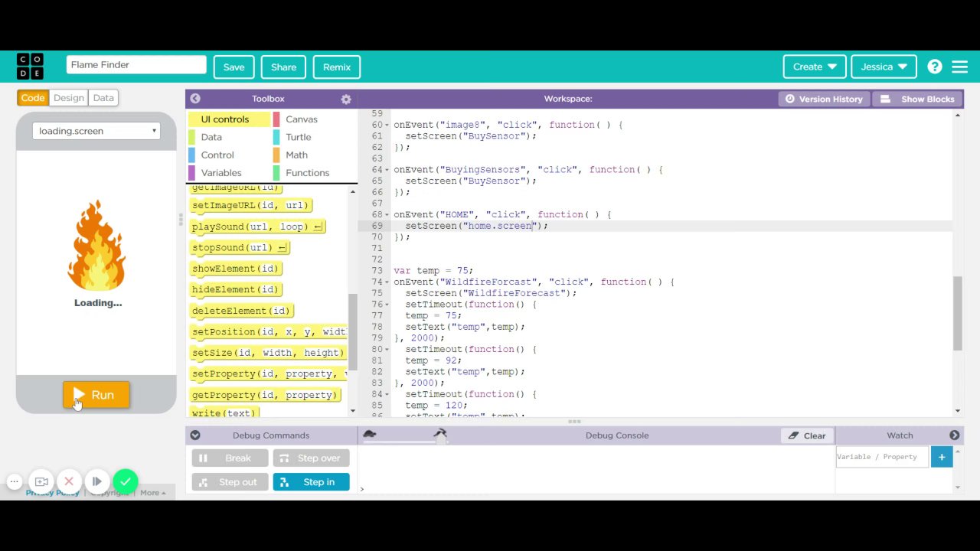The width and height of the screenshot is (980, 551).
Task: Collapse the code fold at line 68
Action: tap(387, 215)
